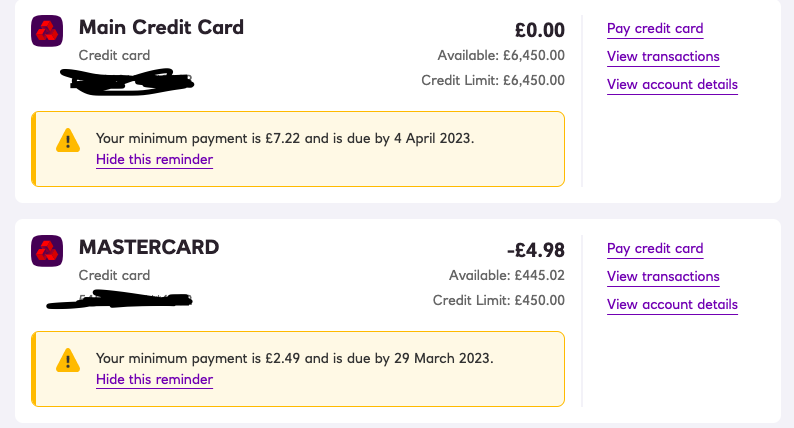This screenshot has height=428, width=794.
Task: Pay credit card for Main Credit Card
Action: tap(655, 28)
